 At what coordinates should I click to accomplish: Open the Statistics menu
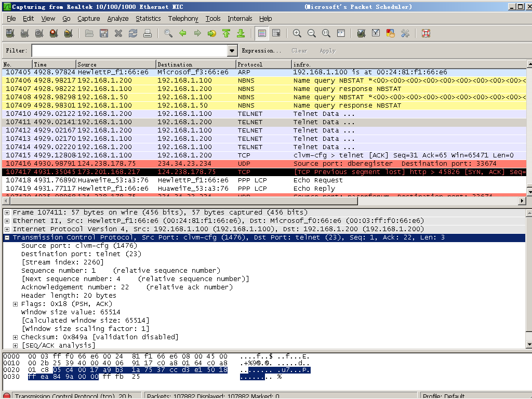point(148,19)
